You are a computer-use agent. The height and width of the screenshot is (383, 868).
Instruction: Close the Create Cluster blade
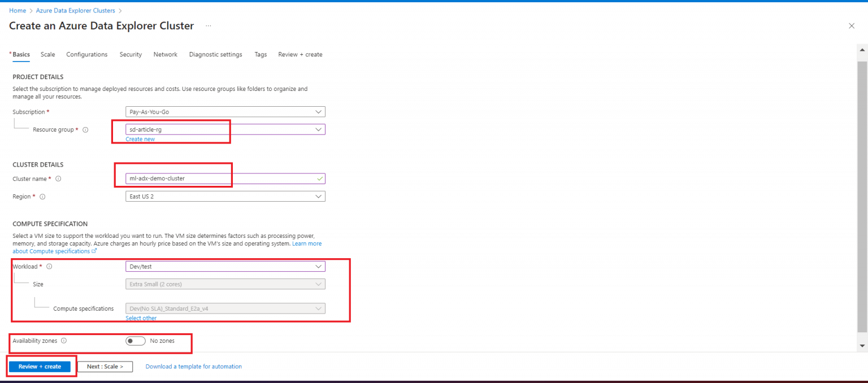coord(852,26)
